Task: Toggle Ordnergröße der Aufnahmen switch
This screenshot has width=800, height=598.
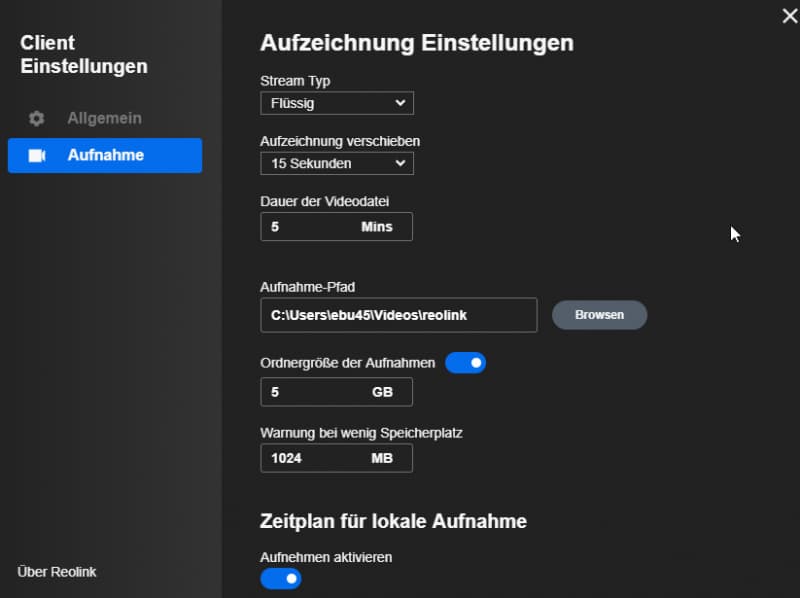Action: [x=465, y=363]
